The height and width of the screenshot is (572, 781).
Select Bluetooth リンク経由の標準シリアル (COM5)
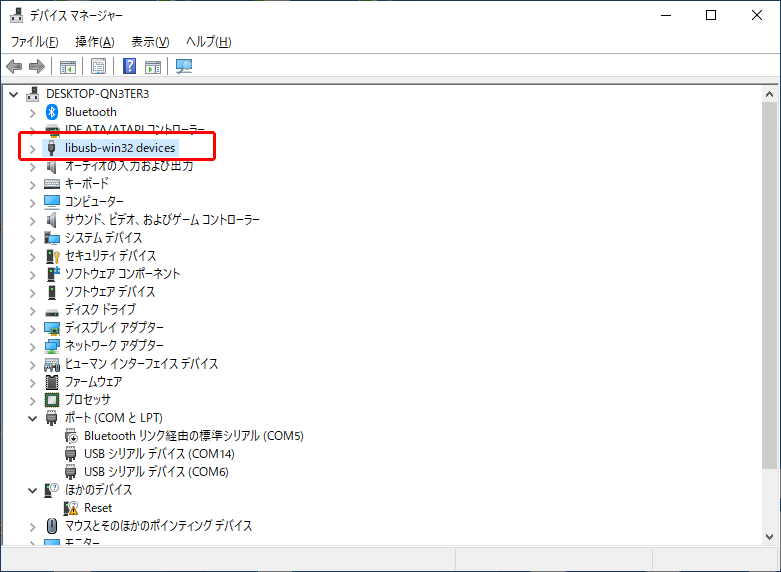(x=193, y=436)
